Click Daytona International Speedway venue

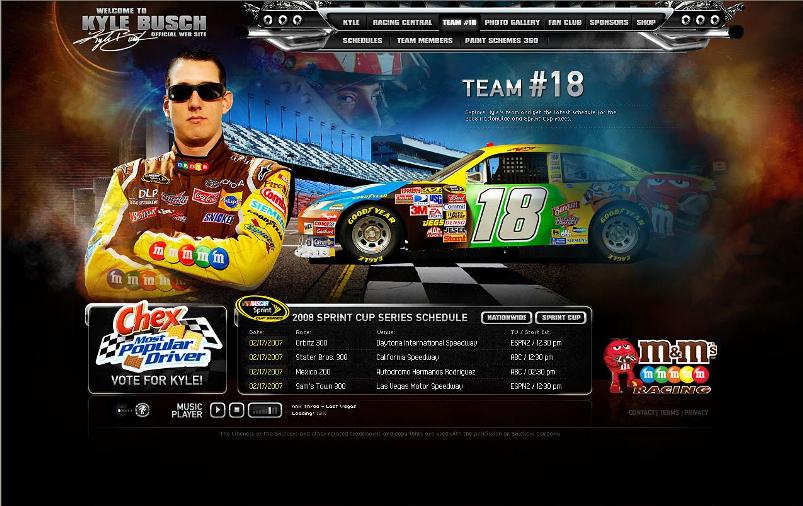click(x=427, y=343)
